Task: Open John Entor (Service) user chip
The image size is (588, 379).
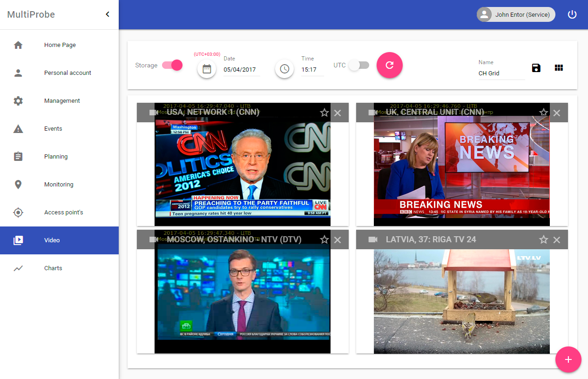Action: pos(516,14)
